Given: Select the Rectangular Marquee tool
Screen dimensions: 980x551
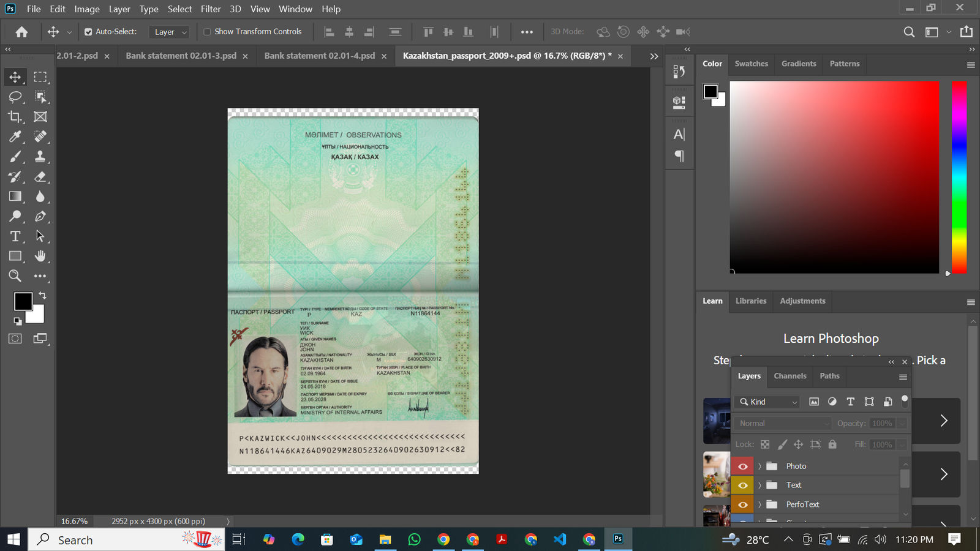Looking at the screenshot, I should 40,77.
